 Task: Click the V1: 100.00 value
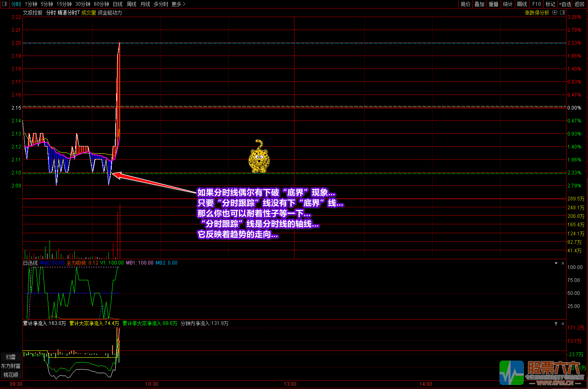(x=112, y=263)
